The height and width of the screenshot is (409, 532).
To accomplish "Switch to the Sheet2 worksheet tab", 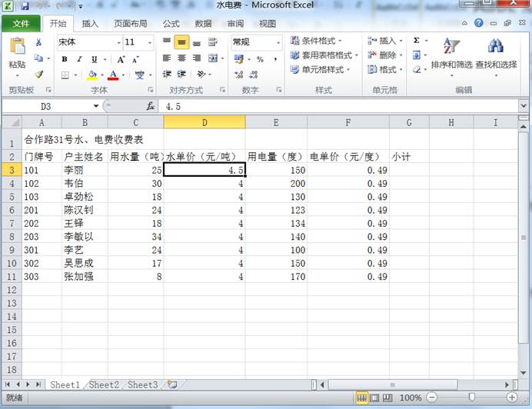I will [x=105, y=384].
